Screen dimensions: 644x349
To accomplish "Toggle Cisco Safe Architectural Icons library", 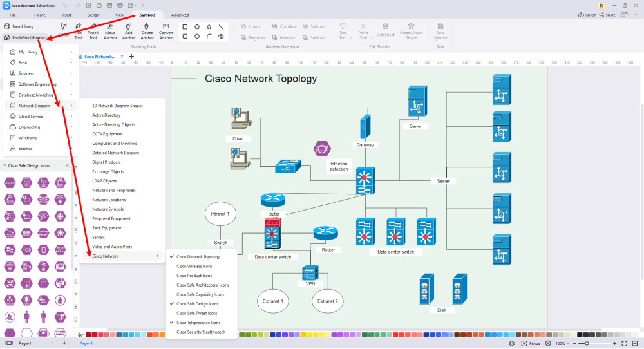I will 201,285.
